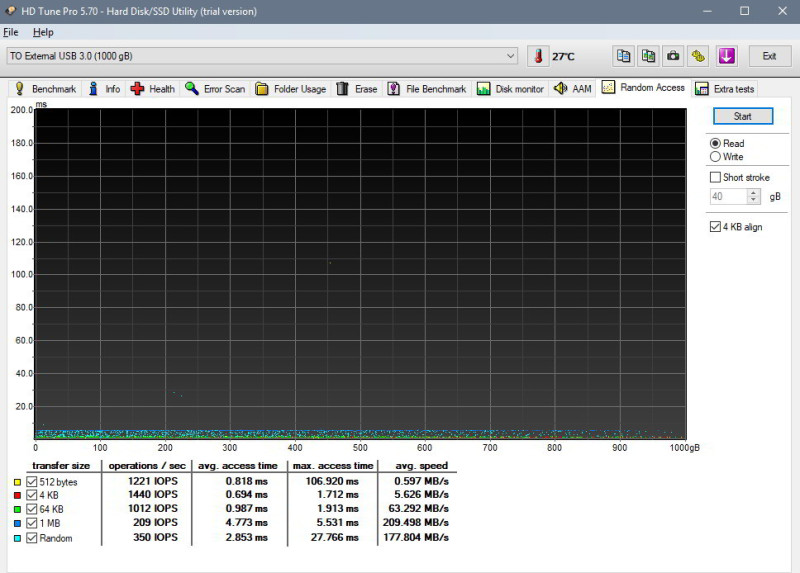Click the Short stroke gB stepper arrows
This screenshot has width=800, height=573.
click(x=754, y=196)
